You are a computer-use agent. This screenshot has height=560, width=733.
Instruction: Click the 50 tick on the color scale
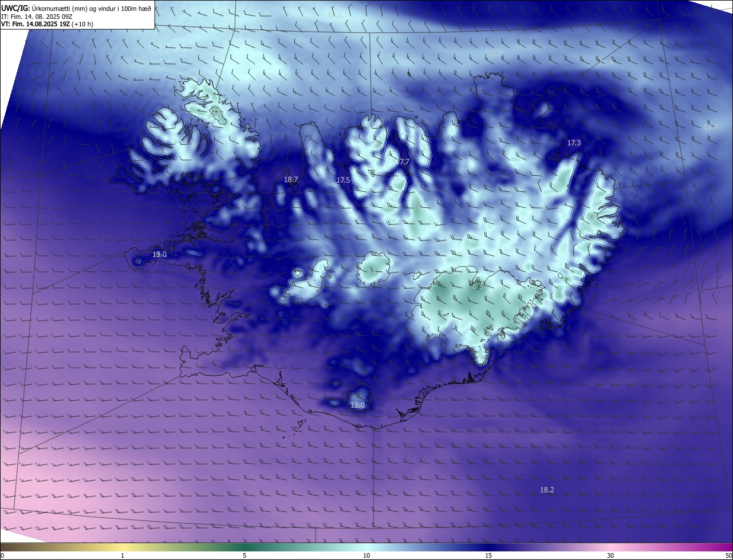728,556
